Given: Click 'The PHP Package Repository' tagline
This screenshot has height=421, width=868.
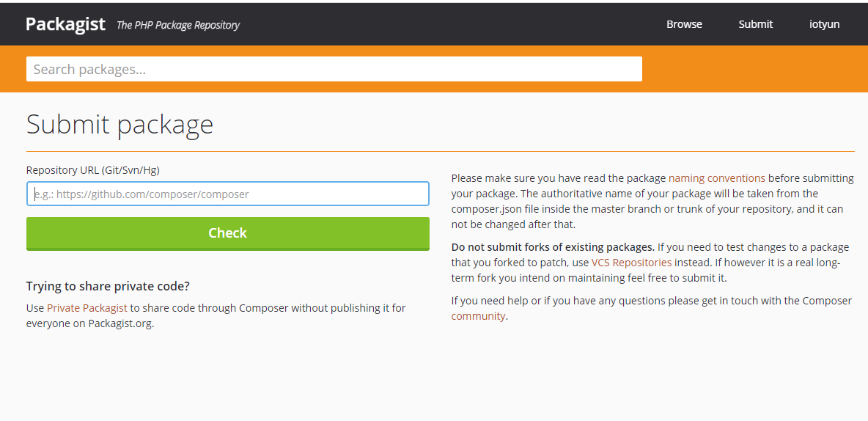Looking at the screenshot, I should coord(178,25).
